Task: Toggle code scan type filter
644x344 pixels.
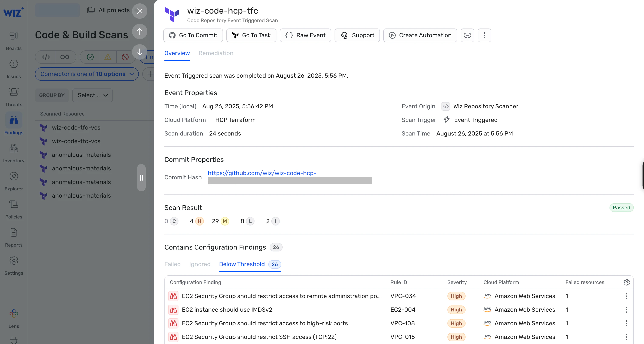Action: (x=46, y=57)
